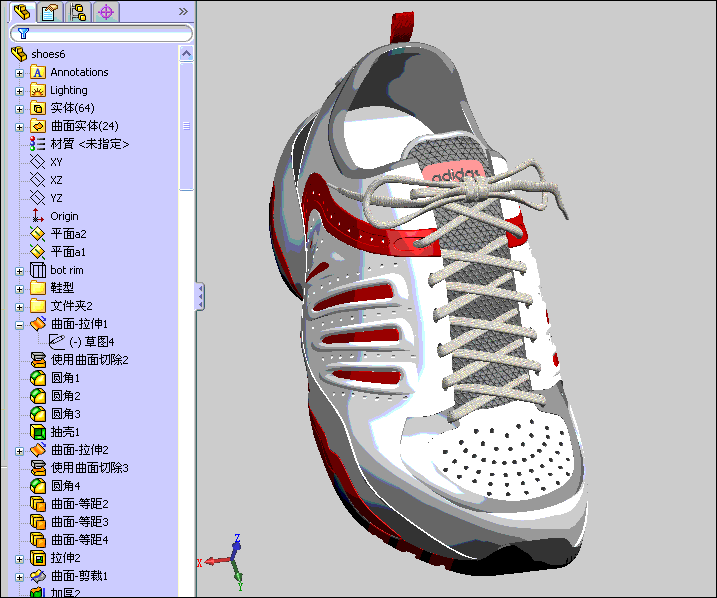Click the adidas label on shoe tongue

point(454,172)
